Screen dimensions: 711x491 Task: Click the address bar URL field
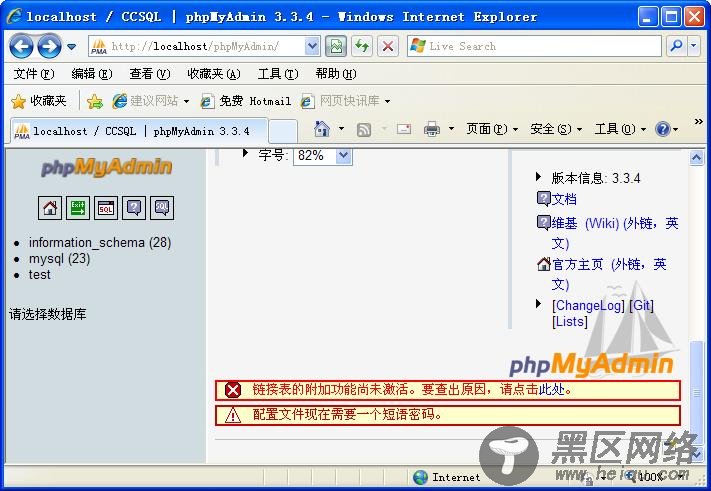(x=197, y=46)
